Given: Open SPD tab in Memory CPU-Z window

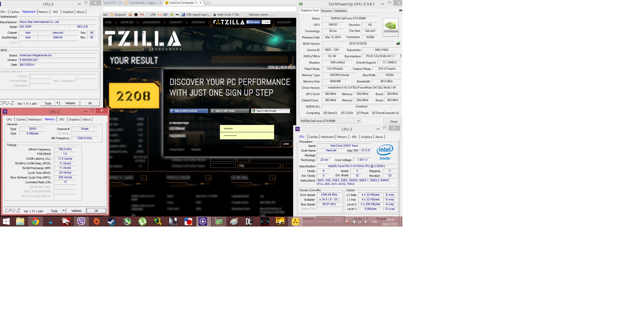Looking at the screenshot, I should pyautogui.click(x=62, y=119).
